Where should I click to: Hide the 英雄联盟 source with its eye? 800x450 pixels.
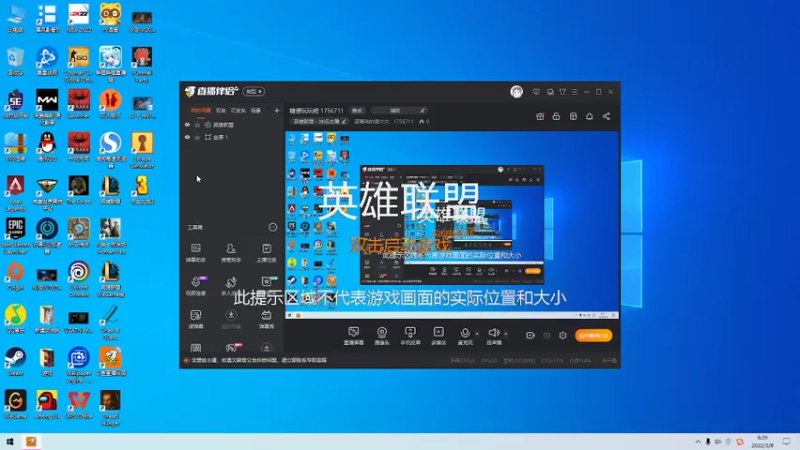[187, 125]
